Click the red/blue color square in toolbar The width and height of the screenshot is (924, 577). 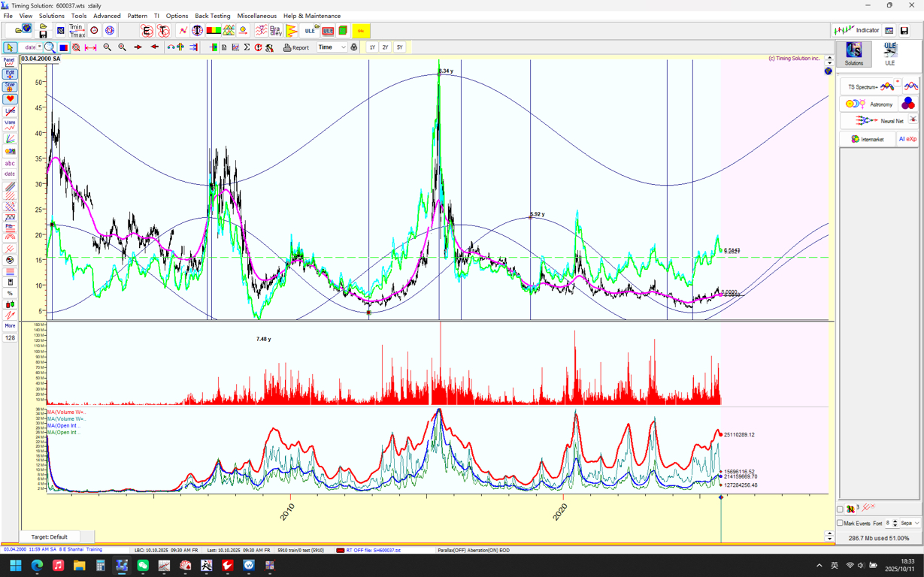click(64, 47)
